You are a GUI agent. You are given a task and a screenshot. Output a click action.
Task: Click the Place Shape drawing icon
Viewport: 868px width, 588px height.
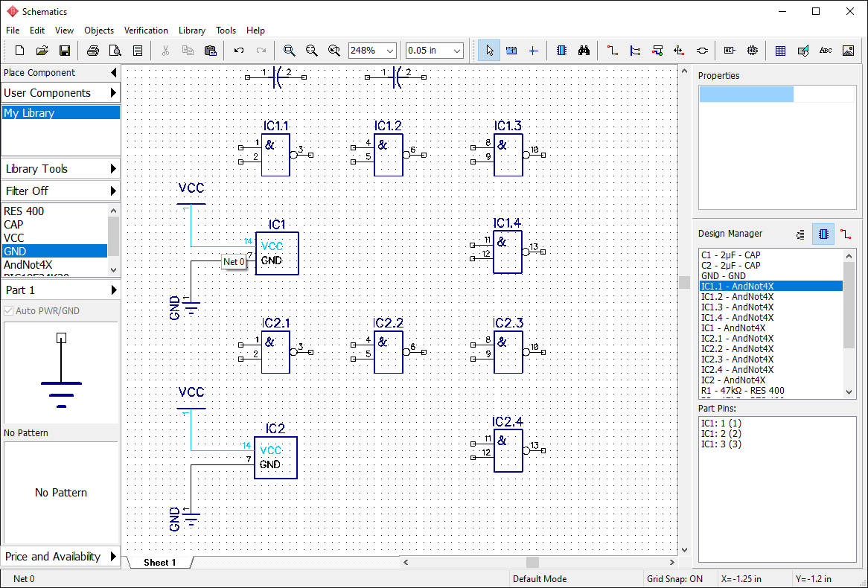803,51
